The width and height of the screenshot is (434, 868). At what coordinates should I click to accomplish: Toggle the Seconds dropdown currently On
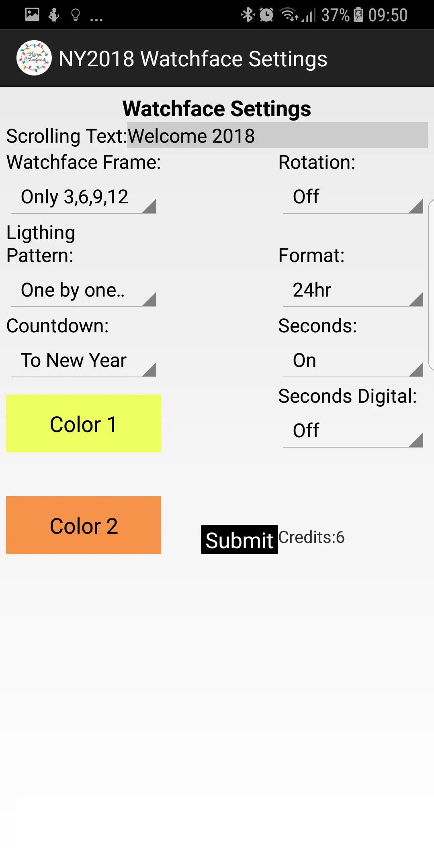(353, 361)
